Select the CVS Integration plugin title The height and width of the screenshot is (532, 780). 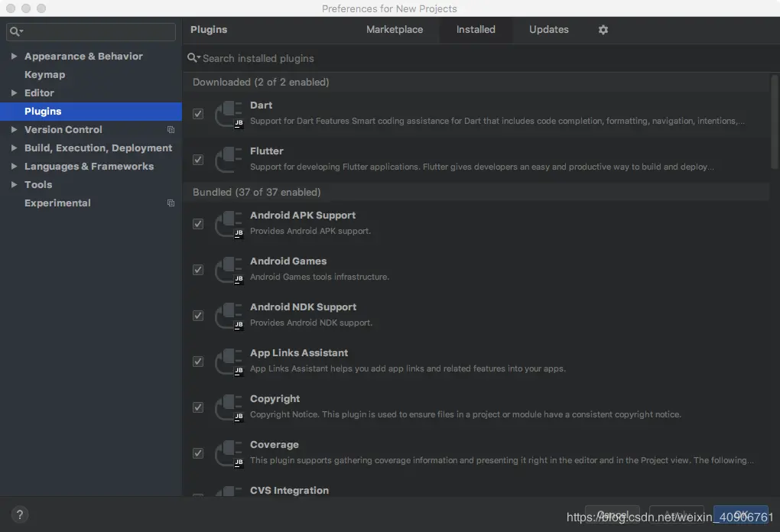tap(289, 491)
